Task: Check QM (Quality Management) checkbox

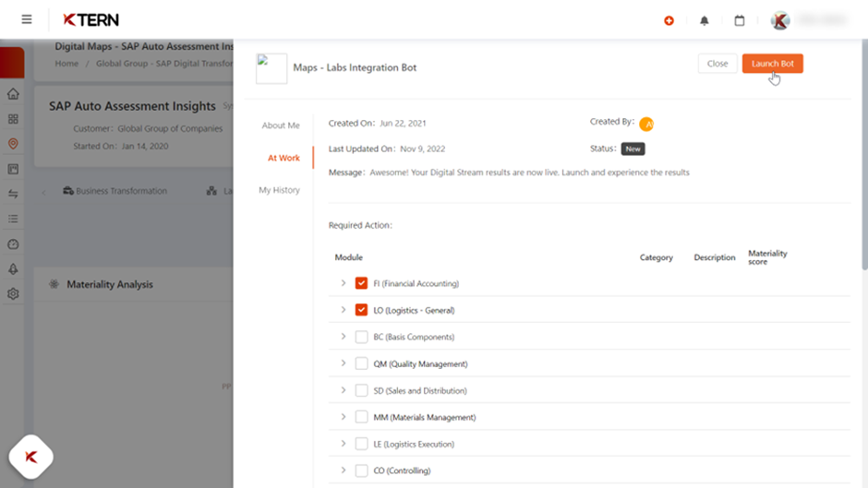Action: (361, 363)
